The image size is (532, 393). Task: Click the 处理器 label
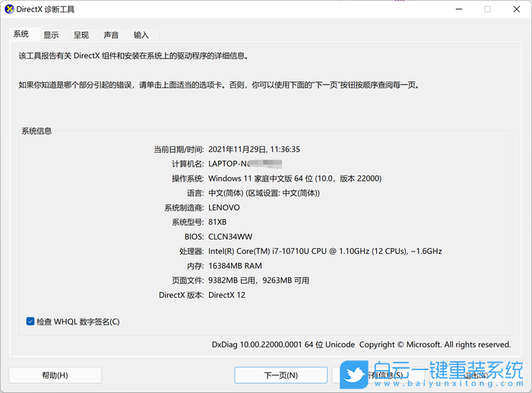click(x=192, y=252)
